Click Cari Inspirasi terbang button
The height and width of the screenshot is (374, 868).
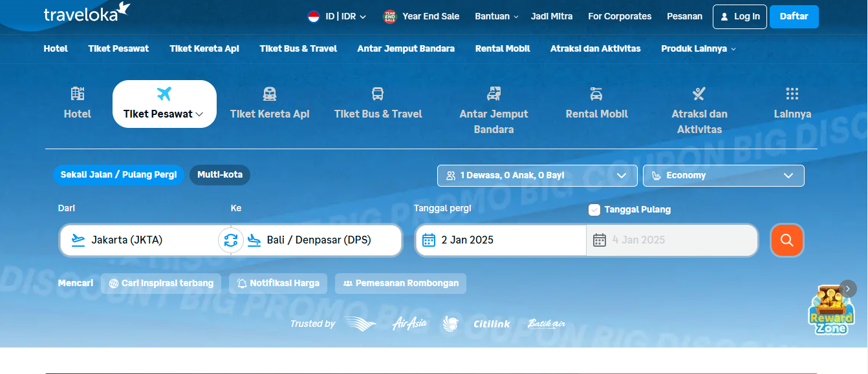pos(161,284)
